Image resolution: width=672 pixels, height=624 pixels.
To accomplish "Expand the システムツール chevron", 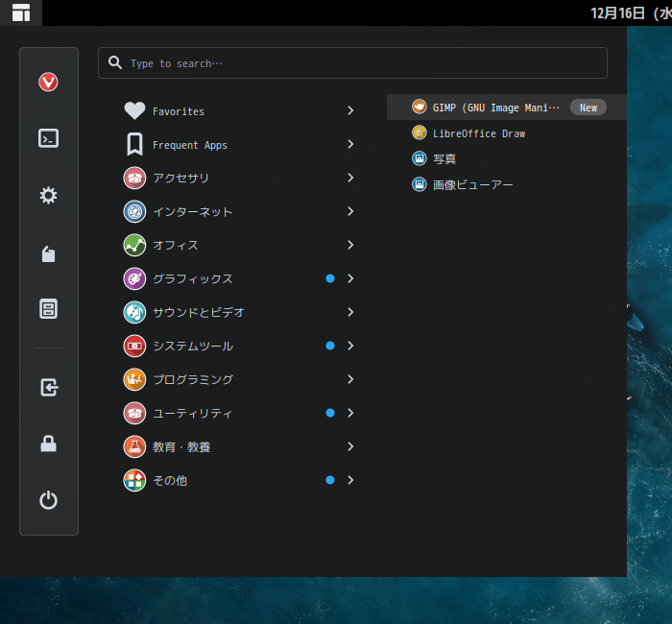I will 350,346.
